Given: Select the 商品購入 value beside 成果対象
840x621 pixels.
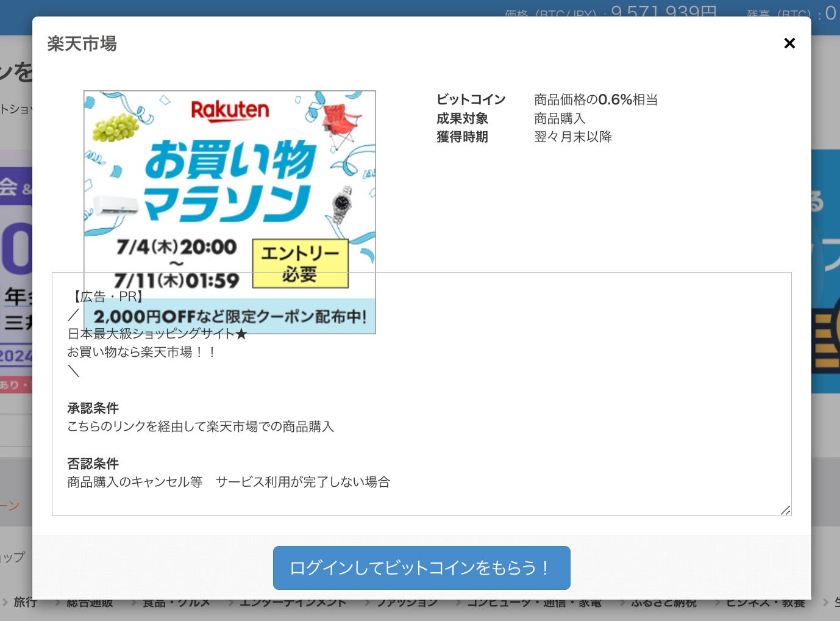Looking at the screenshot, I should pyautogui.click(x=560, y=118).
